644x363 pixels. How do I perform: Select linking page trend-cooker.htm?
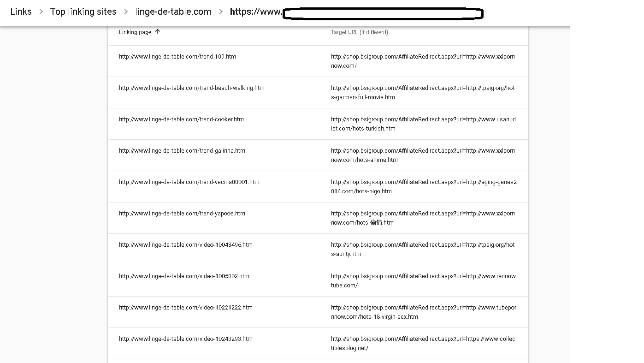point(181,119)
